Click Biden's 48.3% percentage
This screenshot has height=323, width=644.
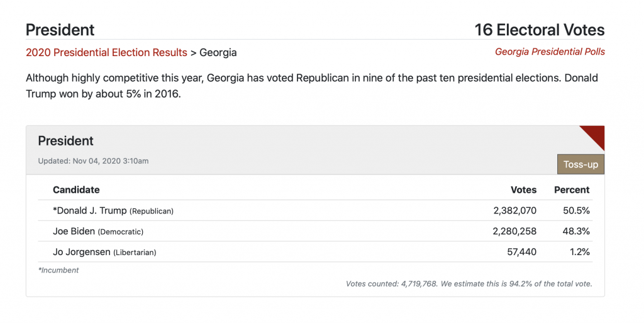click(576, 231)
